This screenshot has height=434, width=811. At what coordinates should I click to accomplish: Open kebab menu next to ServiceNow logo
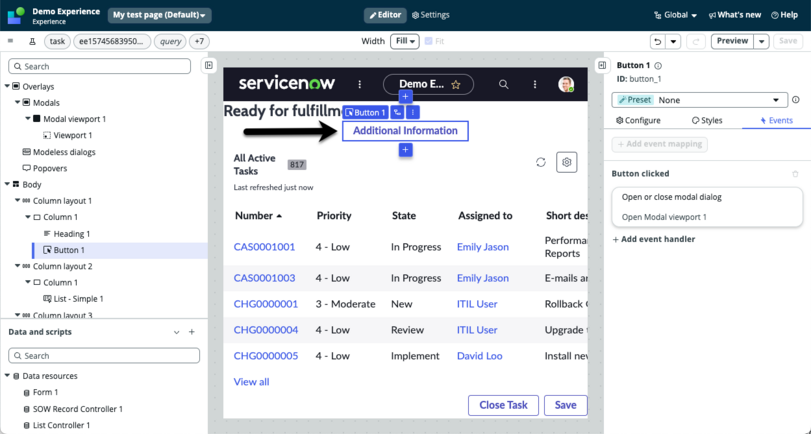point(359,84)
